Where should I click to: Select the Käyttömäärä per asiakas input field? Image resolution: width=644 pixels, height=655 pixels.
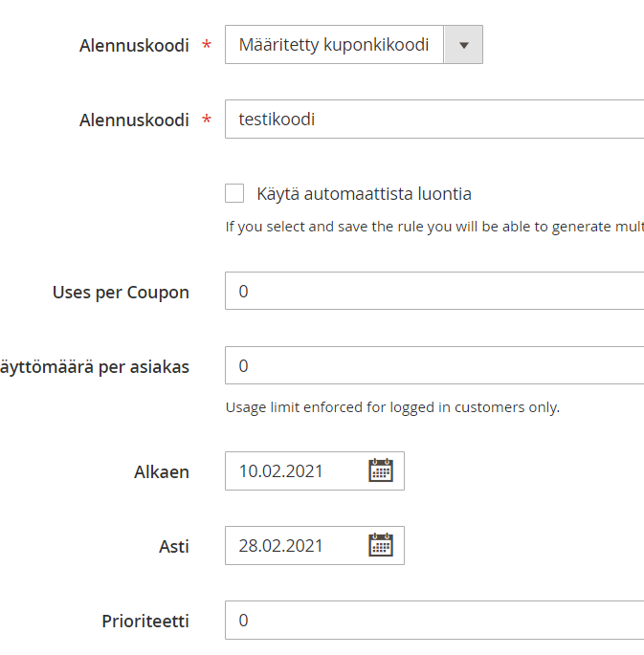click(x=431, y=365)
